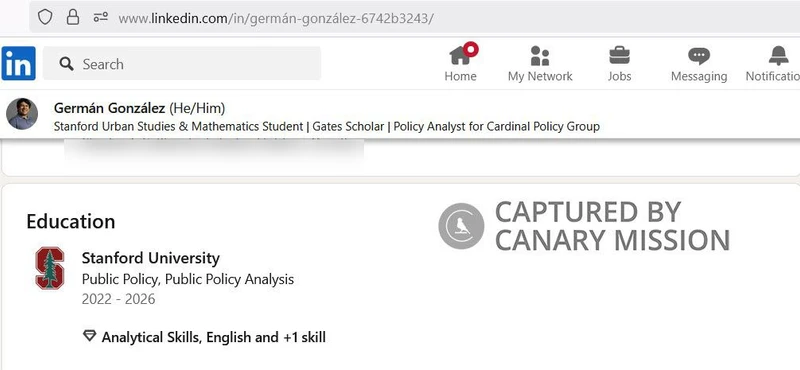This screenshot has width=800, height=370.
Task: Click the LinkedIn Search field
Action: pos(182,63)
